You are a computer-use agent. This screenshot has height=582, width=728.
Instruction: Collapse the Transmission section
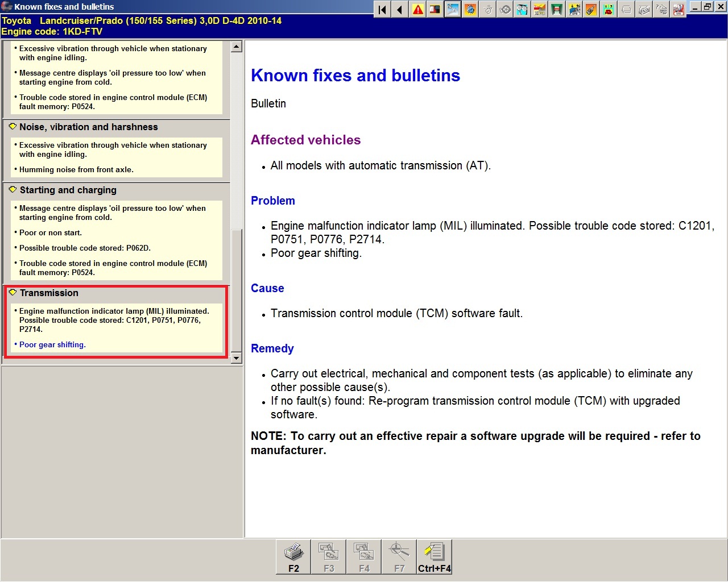(x=13, y=293)
